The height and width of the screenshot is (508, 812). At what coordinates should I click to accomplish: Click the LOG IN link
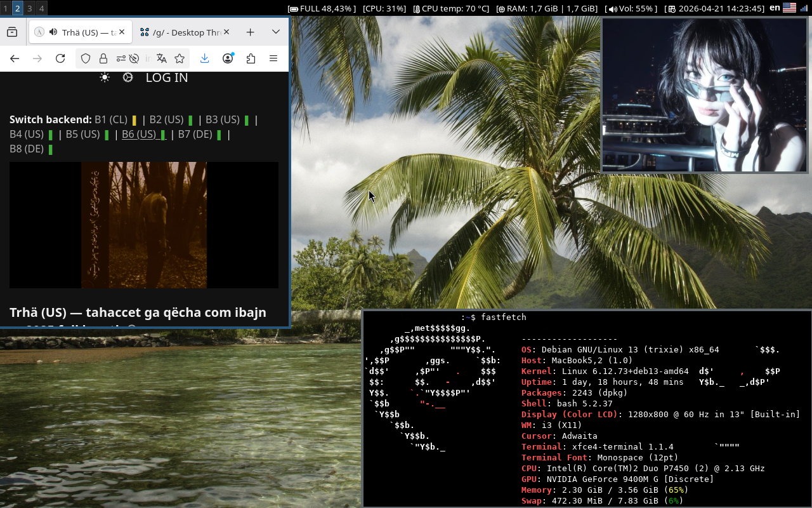click(x=167, y=77)
